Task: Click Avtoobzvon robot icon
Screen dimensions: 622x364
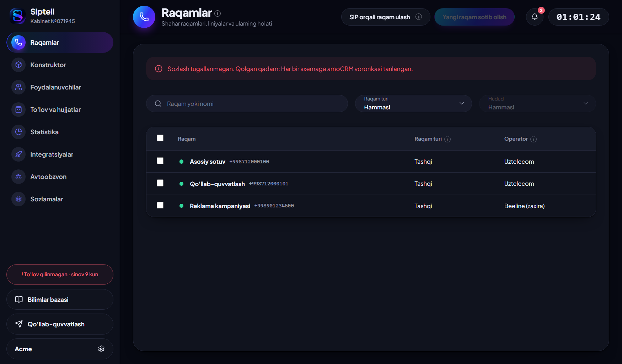Action: 18,177
